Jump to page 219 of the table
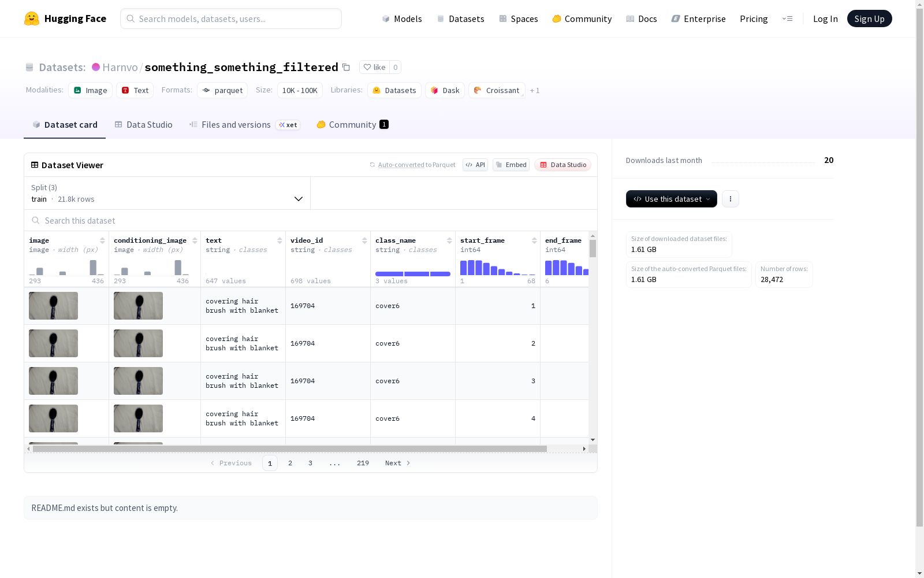This screenshot has width=924, height=578. click(x=363, y=463)
